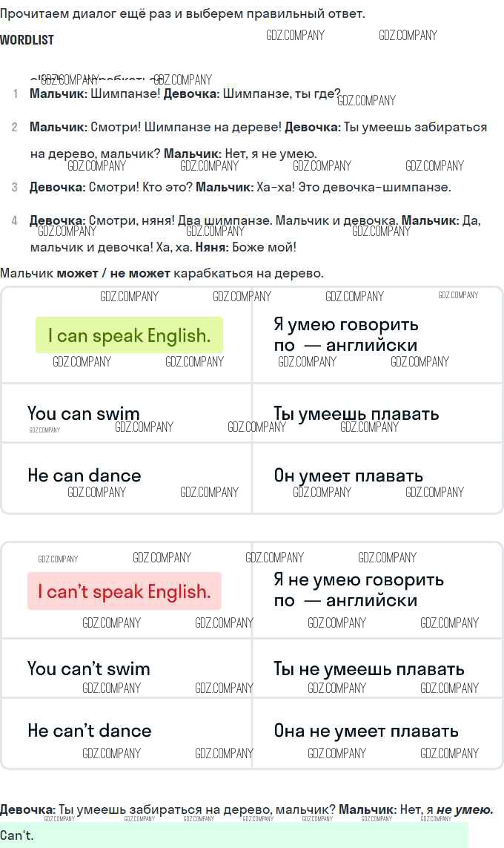The height and width of the screenshot is (848, 504).
Task: Select the "You can swim" cell
Action: point(84,413)
